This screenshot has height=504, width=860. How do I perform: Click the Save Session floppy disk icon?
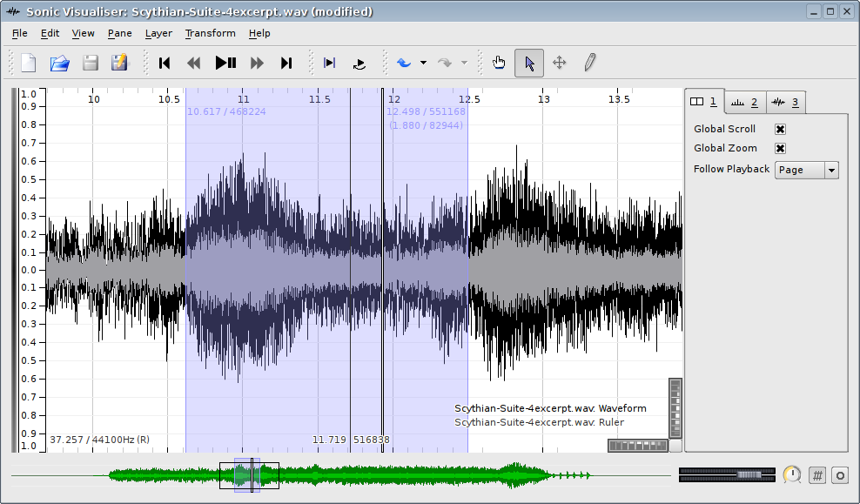[90, 63]
